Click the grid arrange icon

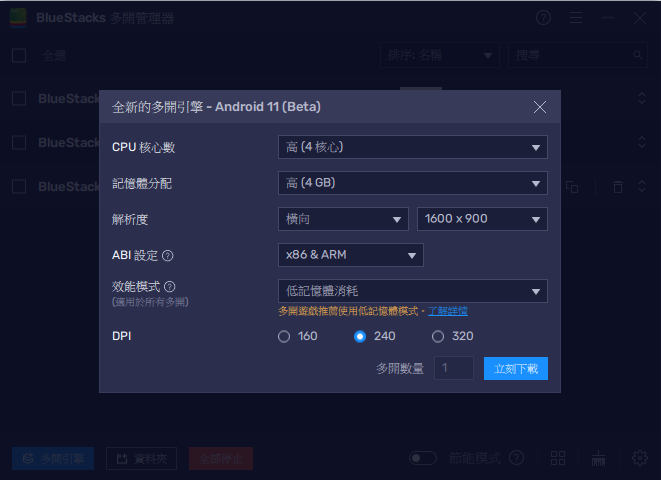(x=558, y=458)
